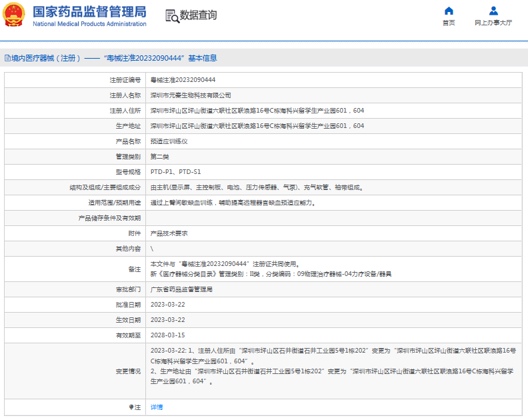This screenshot has height=420, width=528.
Task: Click the document icon before 境内医疗器械
Action: pyautogui.click(x=7, y=58)
